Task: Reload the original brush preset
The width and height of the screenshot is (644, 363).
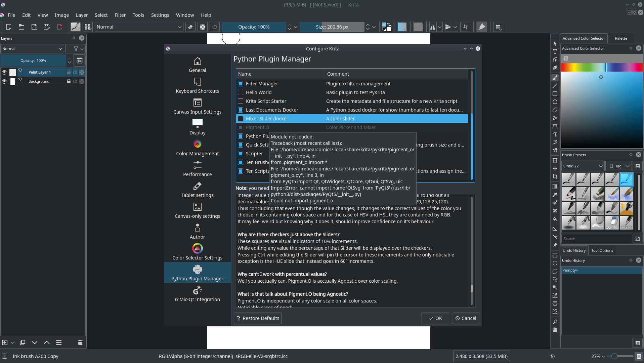Action: [215, 27]
